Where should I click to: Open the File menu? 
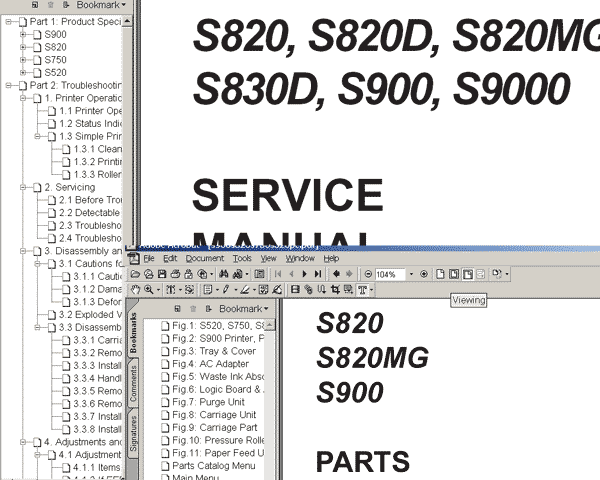coord(149,258)
